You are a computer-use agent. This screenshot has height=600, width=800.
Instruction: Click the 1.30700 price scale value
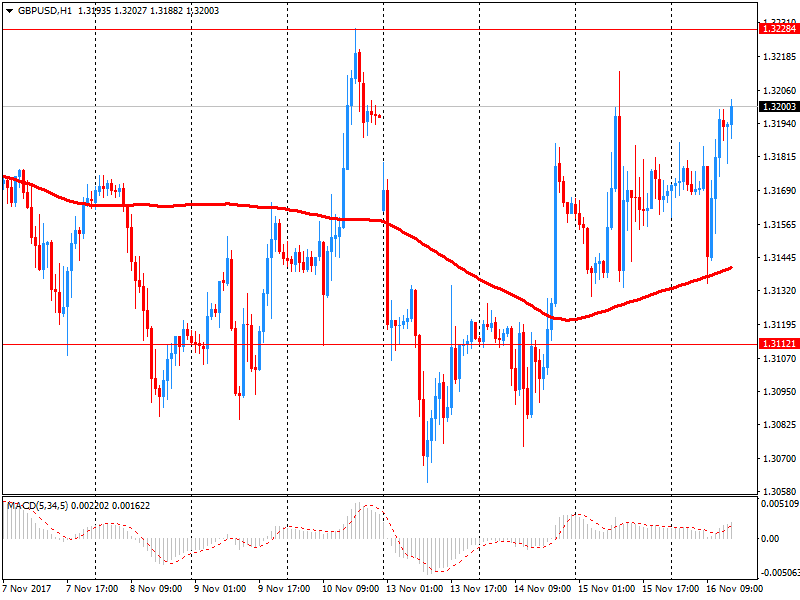click(x=780, y=459)
